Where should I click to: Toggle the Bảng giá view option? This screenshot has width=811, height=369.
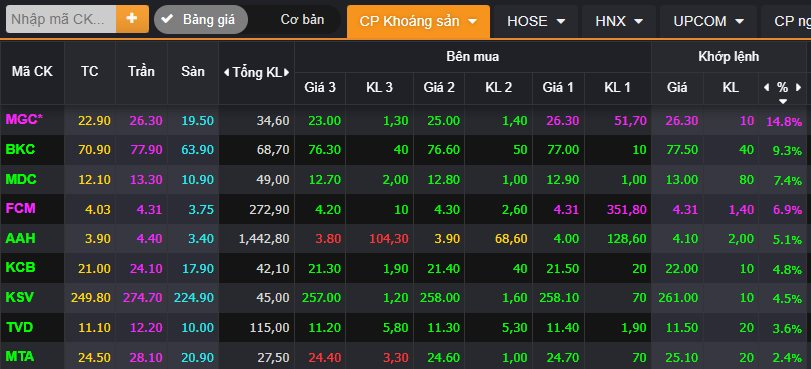201,20
